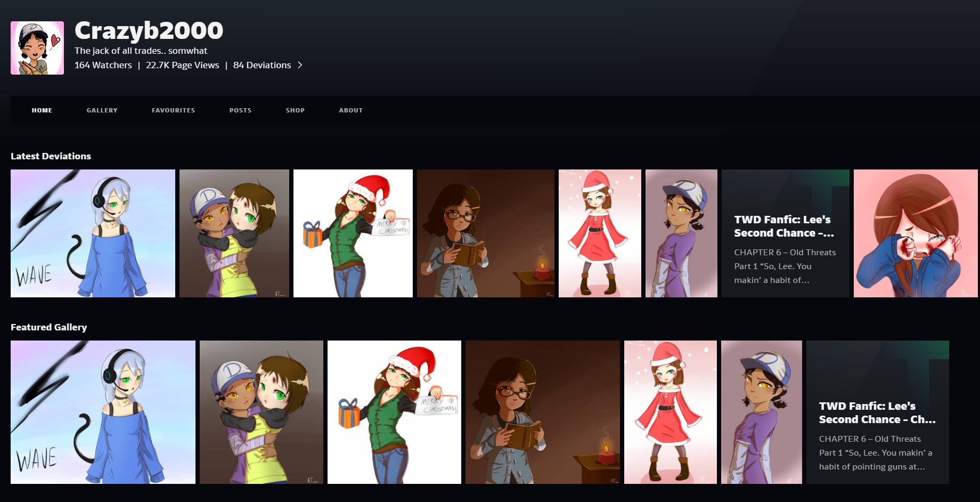This screenshot has width=980, height=502.
Task: View the About tab
Action: point(351,110)
